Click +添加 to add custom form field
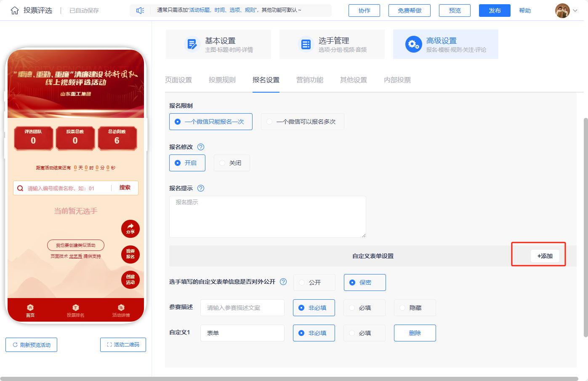The height and width of the screenshot is (381, 588). click(x=545, y=256)
